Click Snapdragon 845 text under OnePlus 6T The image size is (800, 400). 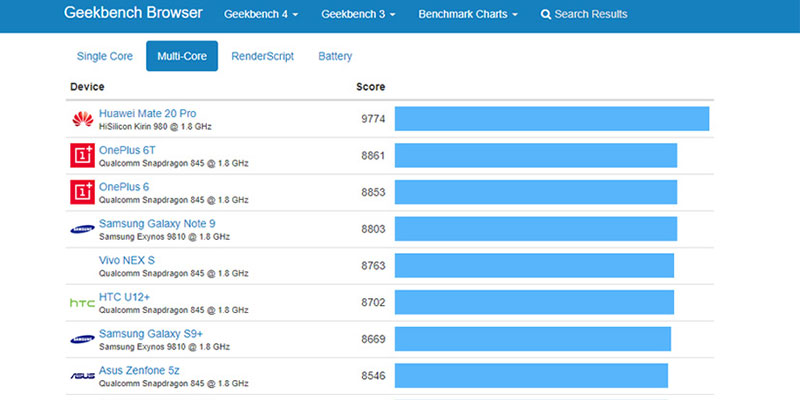(x=173, y=164)
